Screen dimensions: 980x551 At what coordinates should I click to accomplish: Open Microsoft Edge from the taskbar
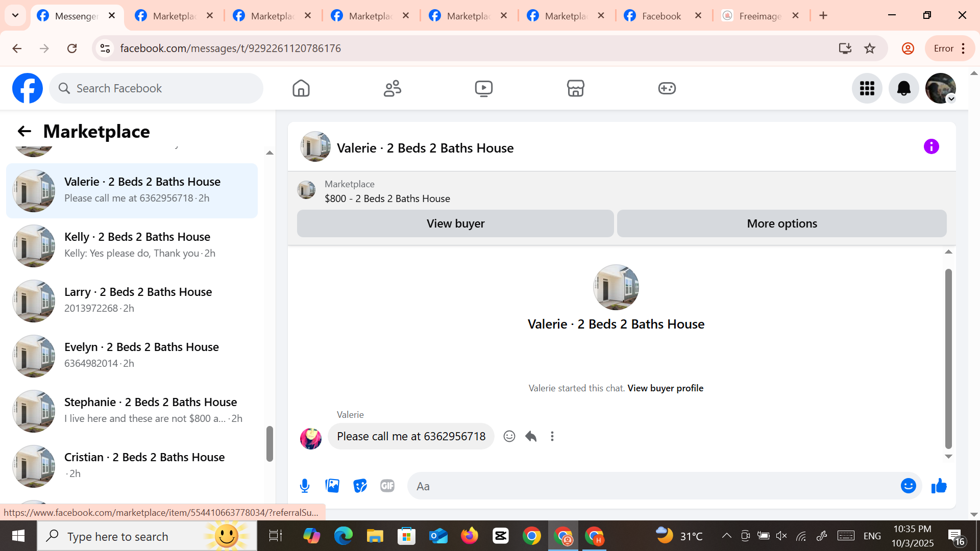[x=343, y=536]
